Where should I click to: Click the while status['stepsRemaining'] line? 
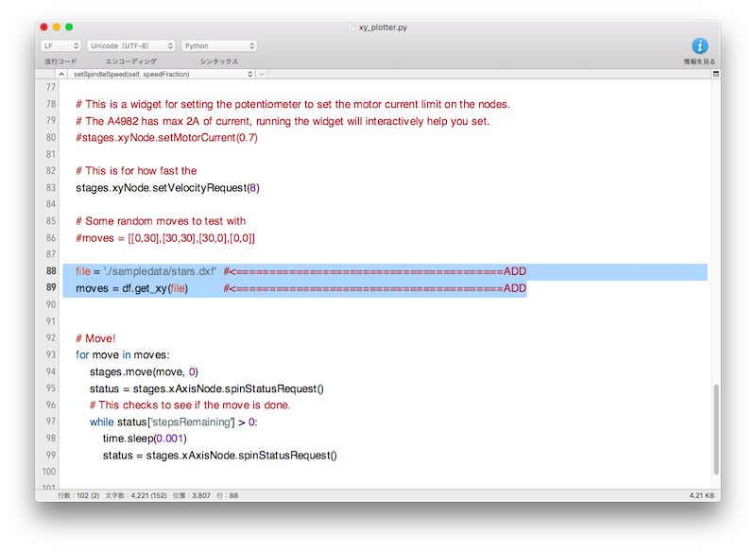[x=174, y=423]
